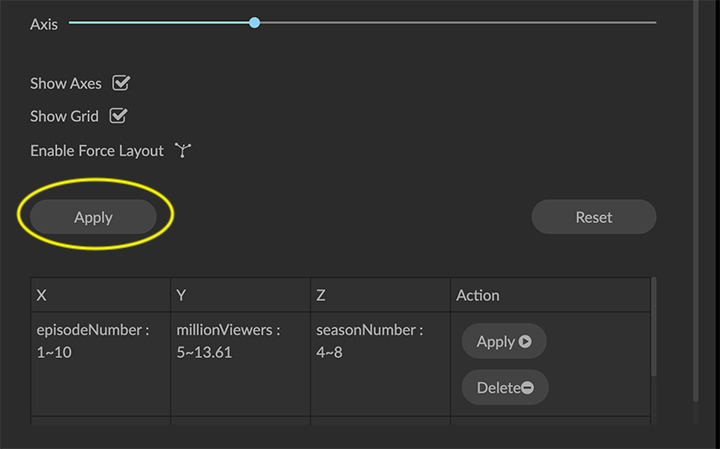Click the Axis text label
The image size is (720, 449).
[x=44, y=24]
